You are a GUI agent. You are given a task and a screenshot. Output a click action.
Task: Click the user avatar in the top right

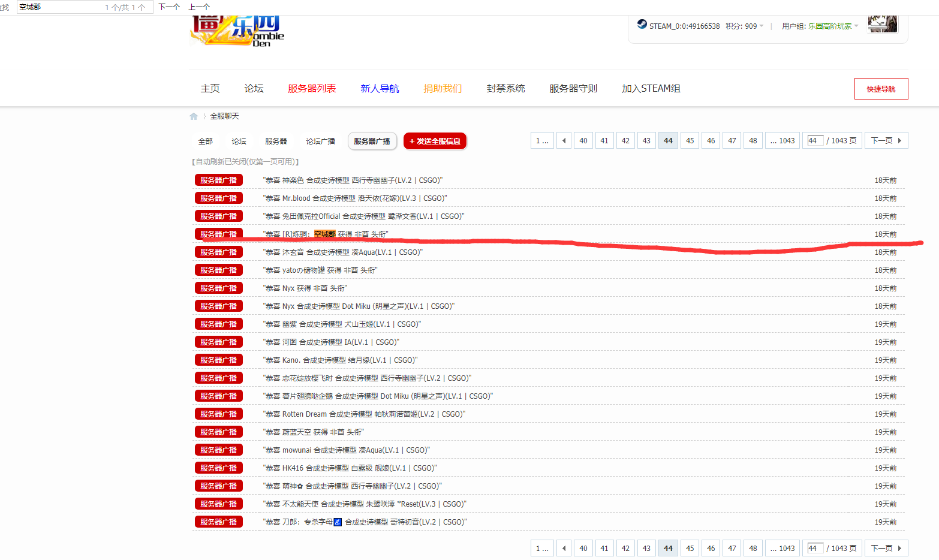[882, 24]
